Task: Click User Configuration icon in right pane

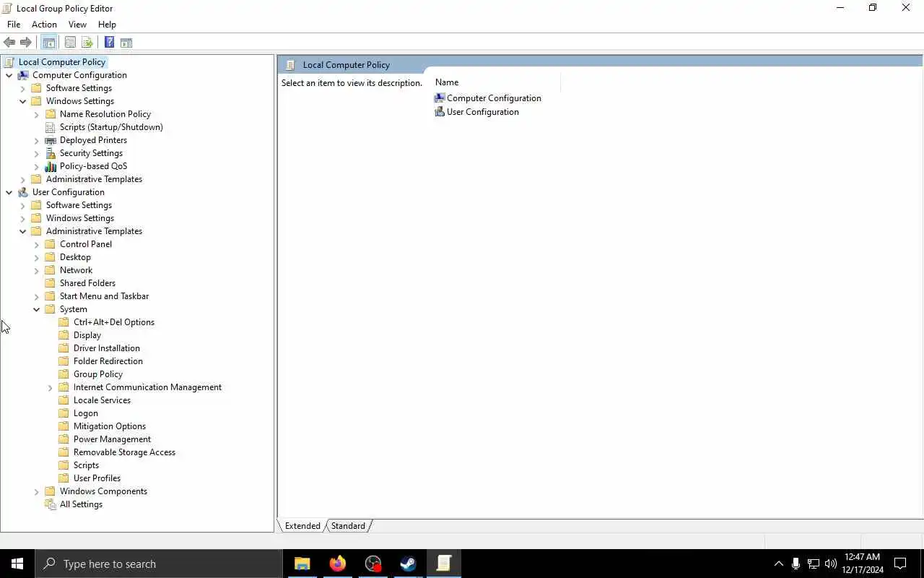Action: pyautogui.click(x=440, y=112)
